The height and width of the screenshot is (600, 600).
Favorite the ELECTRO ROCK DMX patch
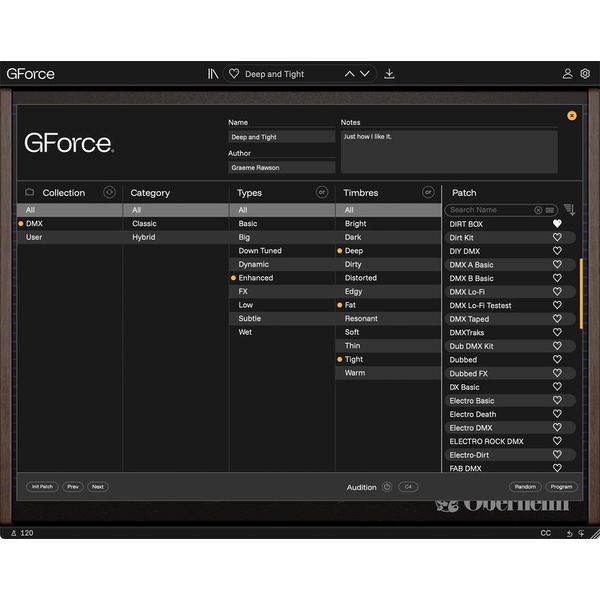pos(557,441)
